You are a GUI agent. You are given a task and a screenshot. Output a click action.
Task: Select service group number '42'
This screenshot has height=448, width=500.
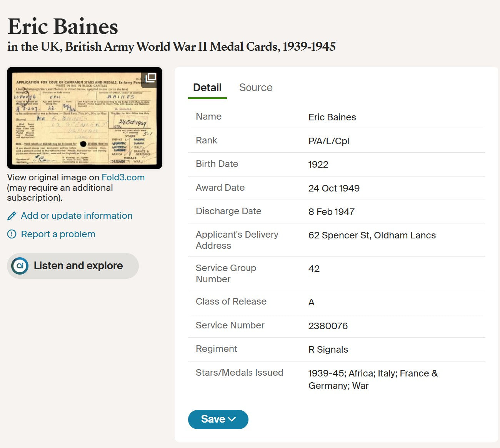(314, 269)
